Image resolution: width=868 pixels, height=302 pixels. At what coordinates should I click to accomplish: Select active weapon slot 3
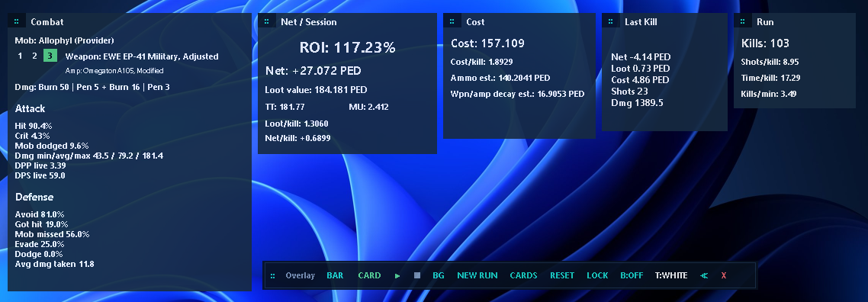[50, 56]
